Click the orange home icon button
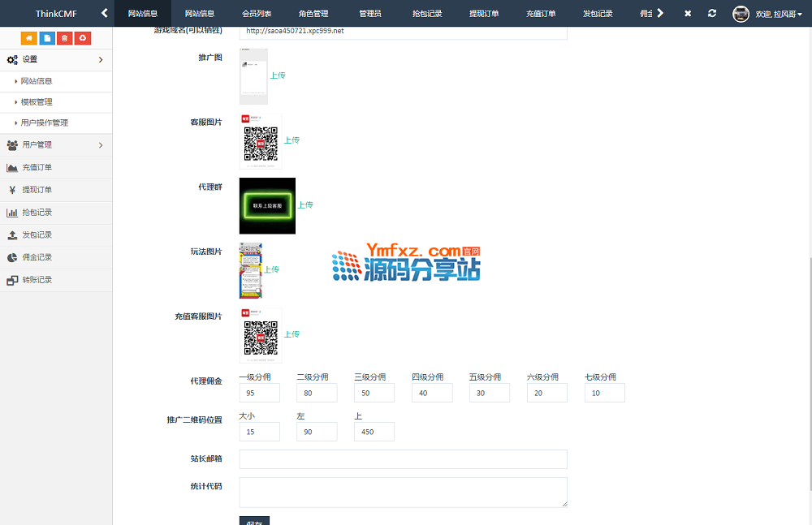The image size is (812, 525). click(x=28, y=38)
